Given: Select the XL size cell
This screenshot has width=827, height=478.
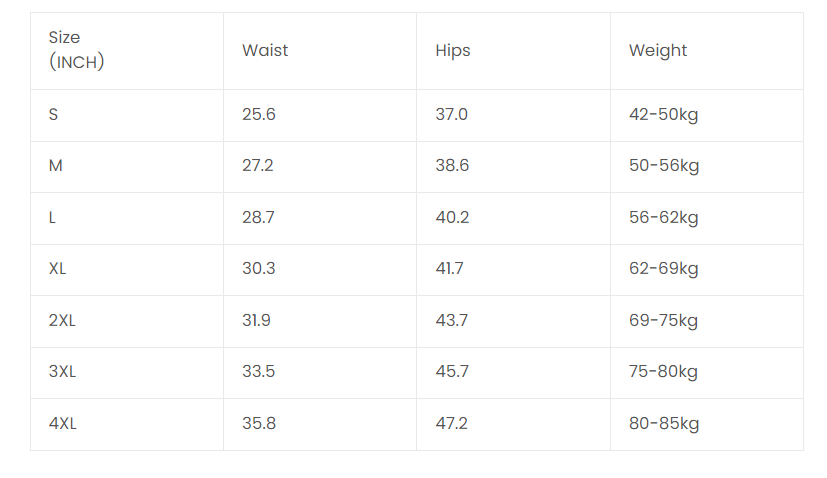Looking at the screenshot, I should (58, 269).
